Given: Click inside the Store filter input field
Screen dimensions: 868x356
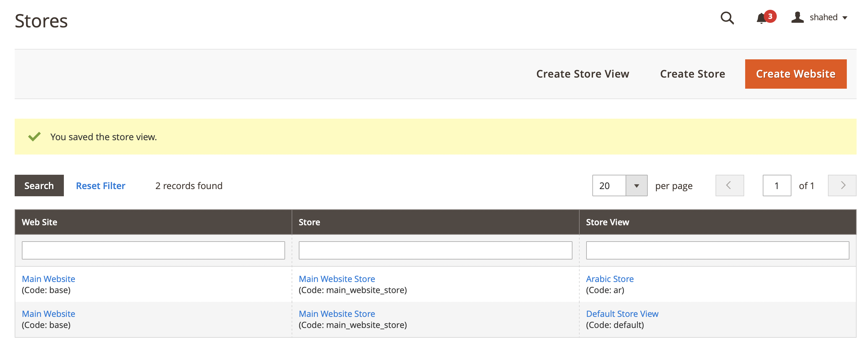Looking at the screenshot, I should point(435,250).
